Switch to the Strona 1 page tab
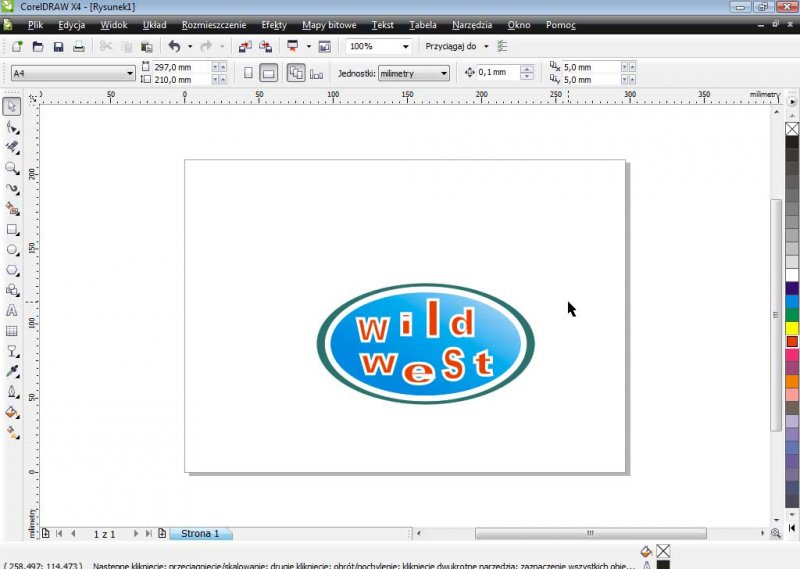The height and width of the screenshot is (569, 800). (x=200, y=534)
